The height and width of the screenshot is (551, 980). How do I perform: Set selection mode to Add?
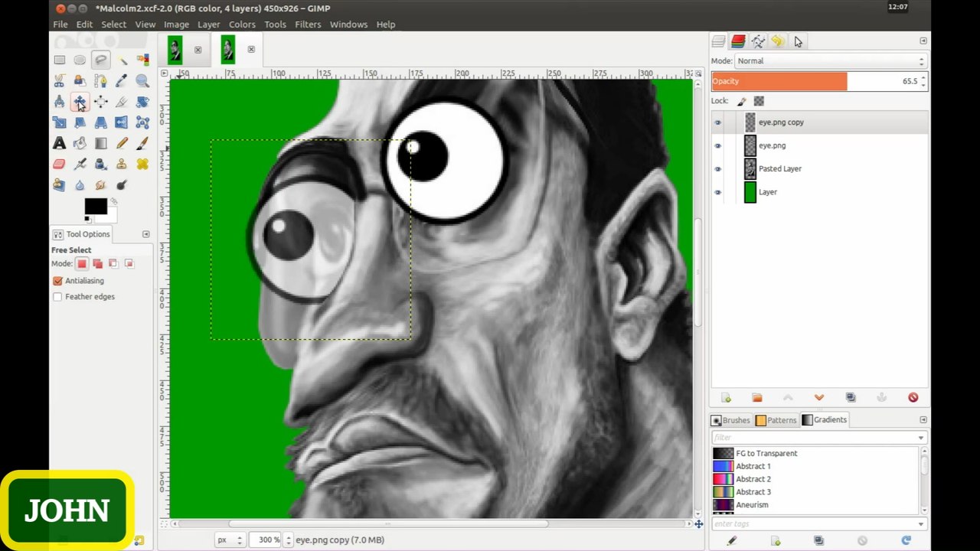coord(97,264)
